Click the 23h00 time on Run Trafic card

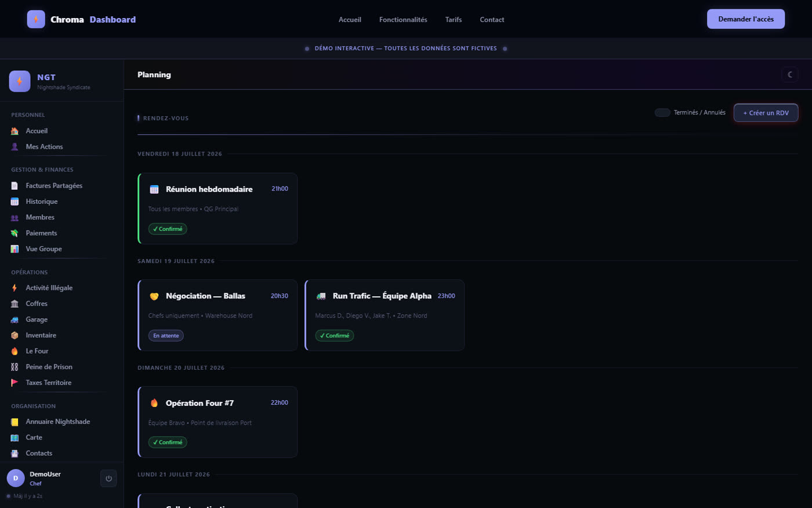(x=447, y=296)
